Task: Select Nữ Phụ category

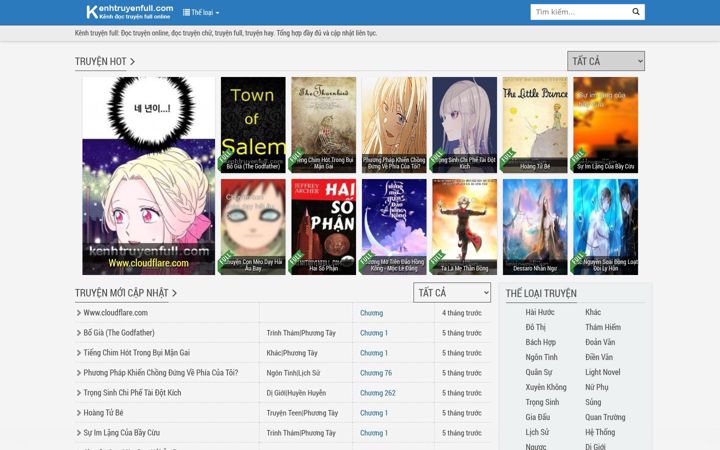Action: [596, 387]
